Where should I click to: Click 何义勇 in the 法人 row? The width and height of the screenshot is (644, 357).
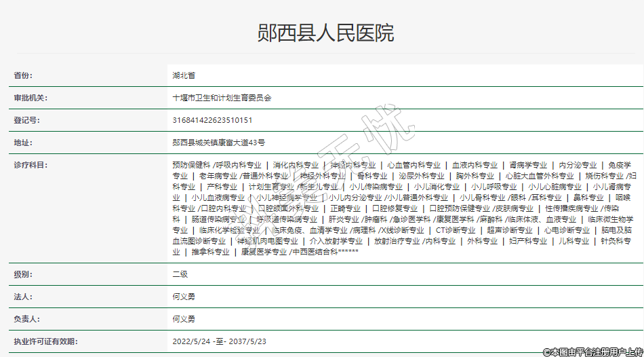coord(184,297)
